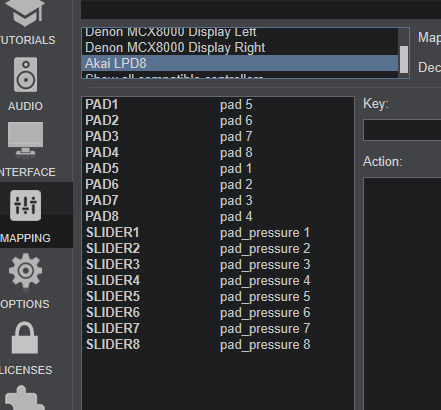441x410 pixels.
Task: Open the Licenses padlock icon
Action: [25, 337]
